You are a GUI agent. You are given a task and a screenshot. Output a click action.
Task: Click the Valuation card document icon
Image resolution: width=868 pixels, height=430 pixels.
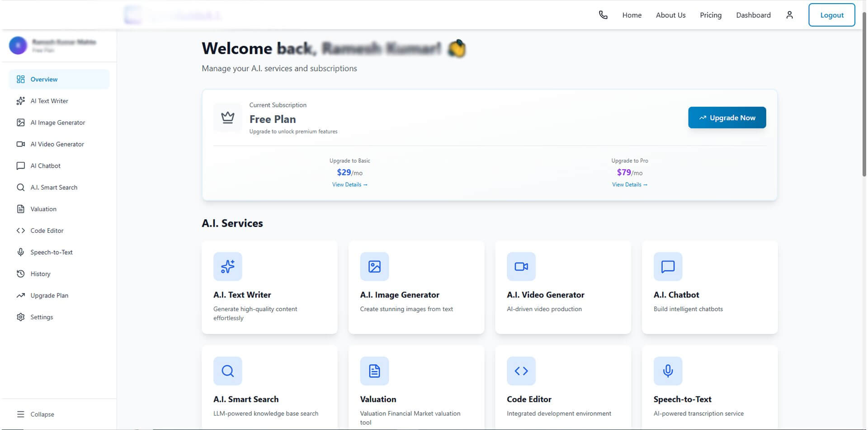pyautogui.click(x=374, y=371)
